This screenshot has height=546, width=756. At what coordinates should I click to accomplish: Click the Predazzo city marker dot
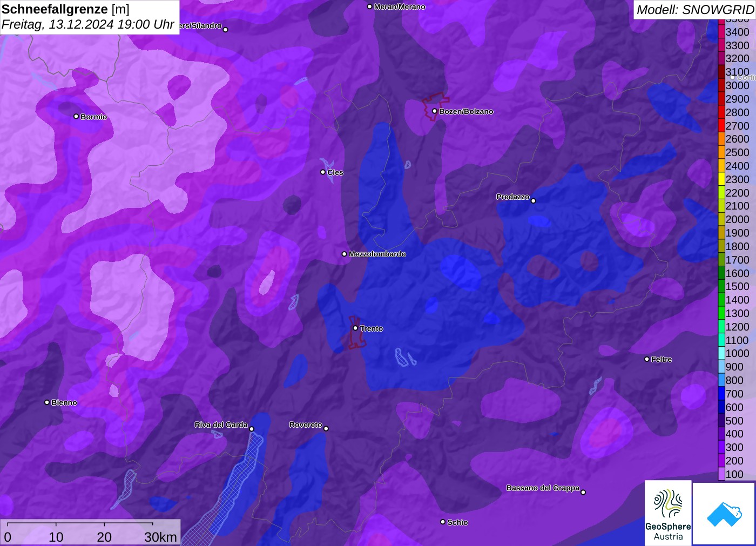point(534,200)
